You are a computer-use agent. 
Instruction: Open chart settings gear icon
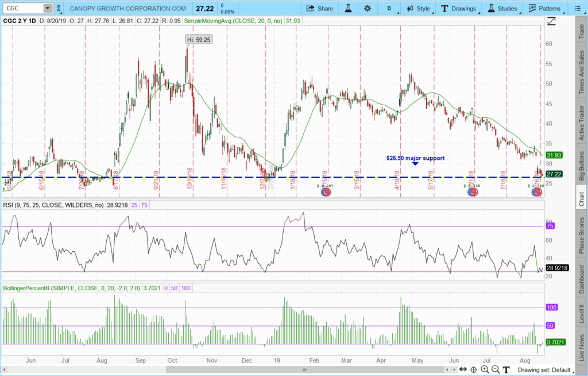(367, 9)
